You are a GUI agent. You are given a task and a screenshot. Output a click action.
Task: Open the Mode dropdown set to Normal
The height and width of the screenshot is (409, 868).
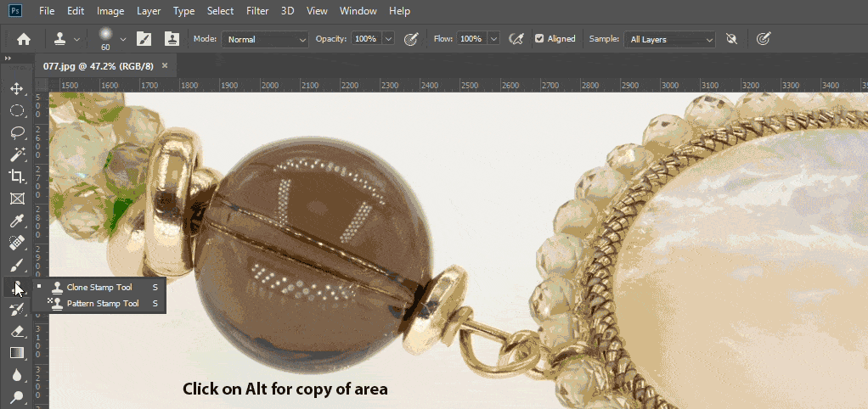tap(265, 39)
